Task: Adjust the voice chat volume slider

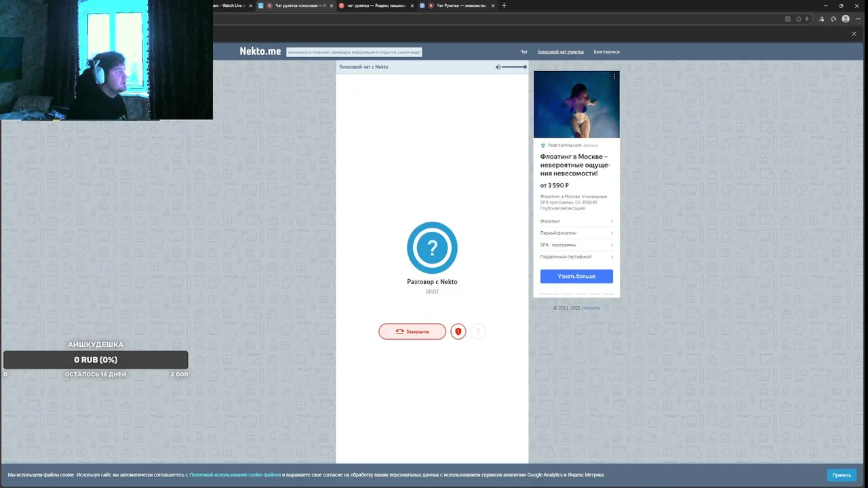Action: coord(515,67)
